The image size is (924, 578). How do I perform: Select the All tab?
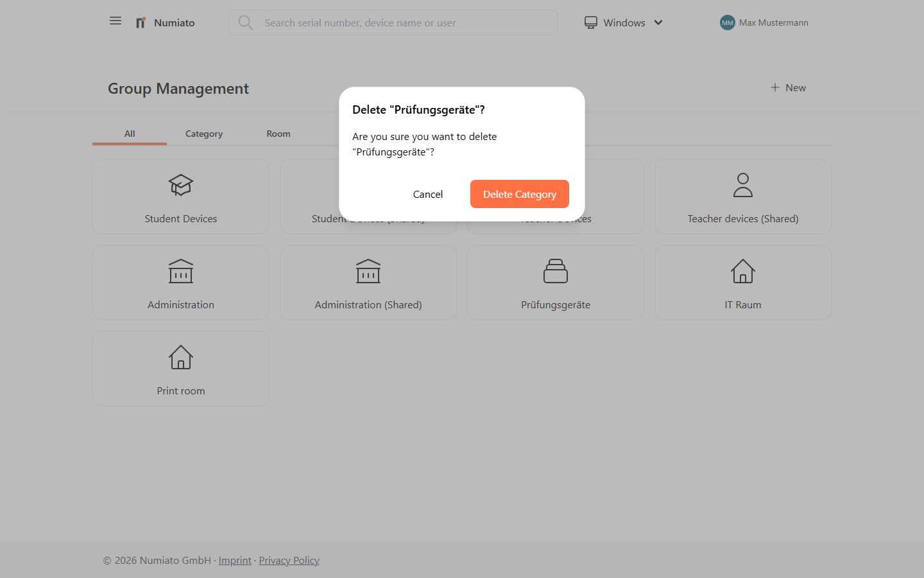(130, 134)
